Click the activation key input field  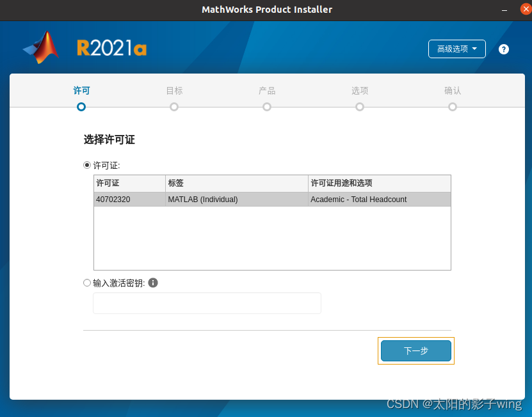point(207,303)
